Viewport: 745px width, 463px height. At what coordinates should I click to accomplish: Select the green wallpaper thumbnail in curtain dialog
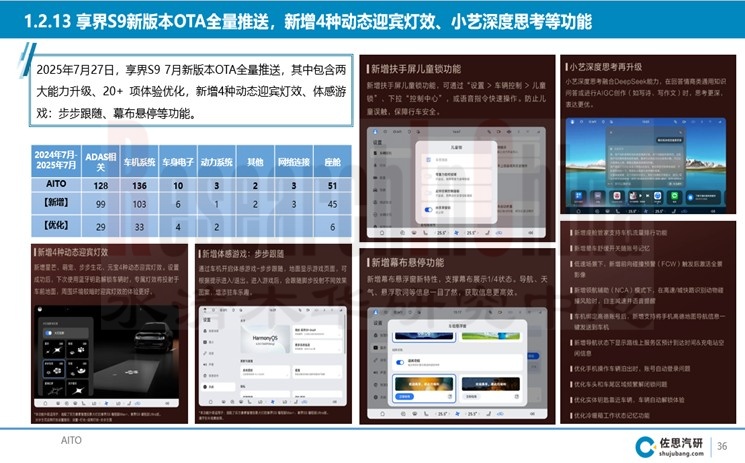[x=491, y=336]
